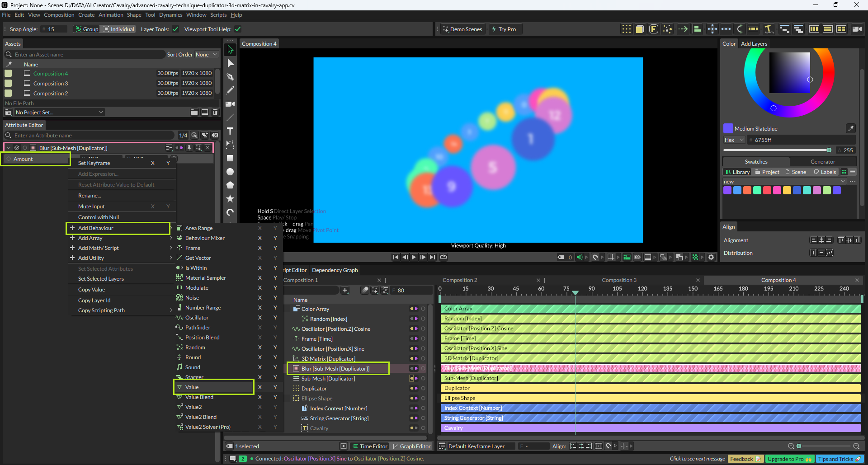Viewport: 868px width, 465px height.
Task: Select the Polygon shape tool
Action: pyautogui.click(x=230, y=185)
